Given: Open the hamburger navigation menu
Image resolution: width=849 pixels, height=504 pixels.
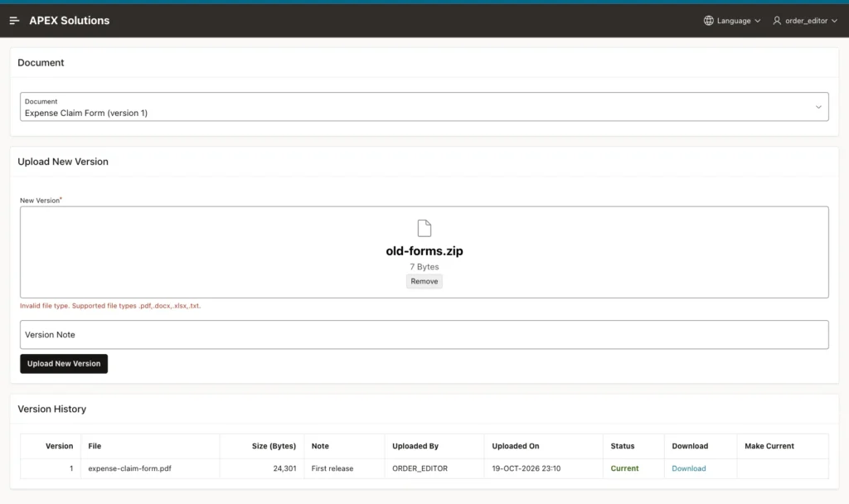Looking at the screenshot, I should coord(15,21).
